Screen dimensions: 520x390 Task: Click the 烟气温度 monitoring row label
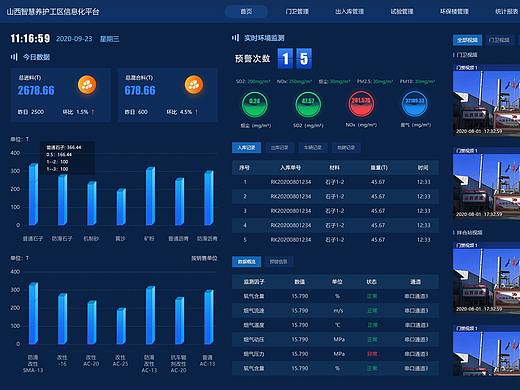coord(254,325)
